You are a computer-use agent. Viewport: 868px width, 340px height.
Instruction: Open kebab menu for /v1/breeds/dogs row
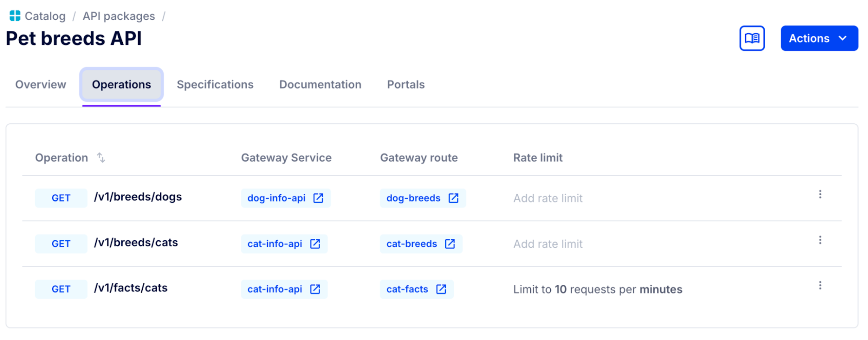point(820,195)
